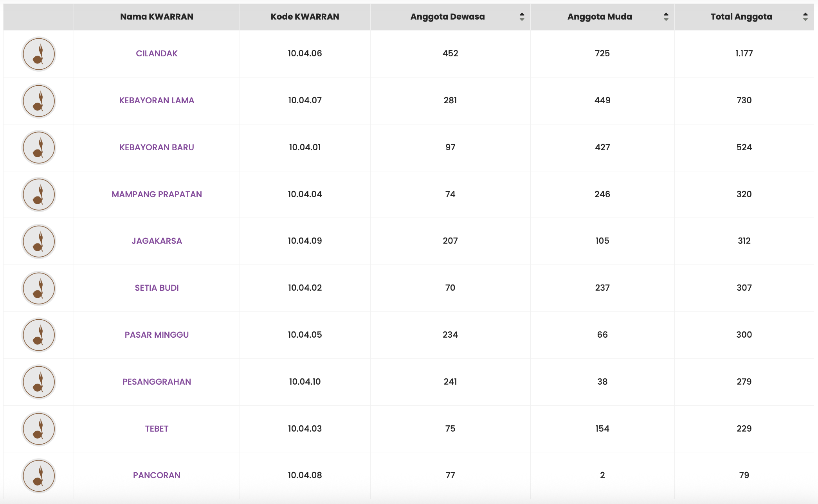
Task: Click the Anggota Muda value 427
Action: pos(602,148)
